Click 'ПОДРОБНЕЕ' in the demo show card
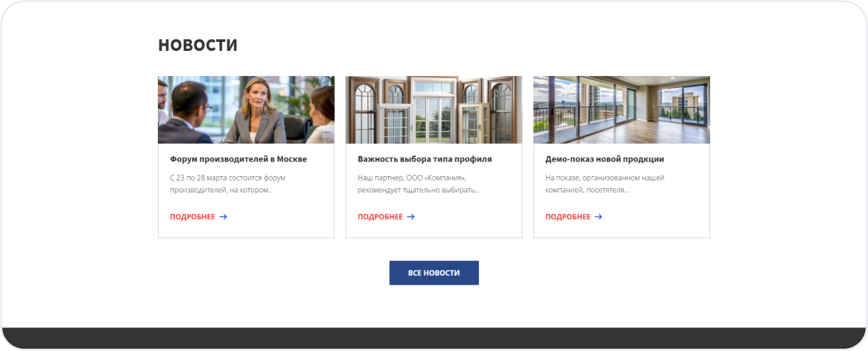Viewport: 868px width, 351px height. coord(568,217)
